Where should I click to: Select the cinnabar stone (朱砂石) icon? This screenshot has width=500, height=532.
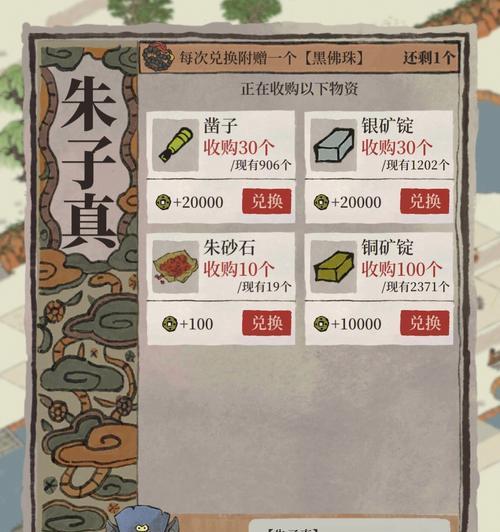(175, 267)
